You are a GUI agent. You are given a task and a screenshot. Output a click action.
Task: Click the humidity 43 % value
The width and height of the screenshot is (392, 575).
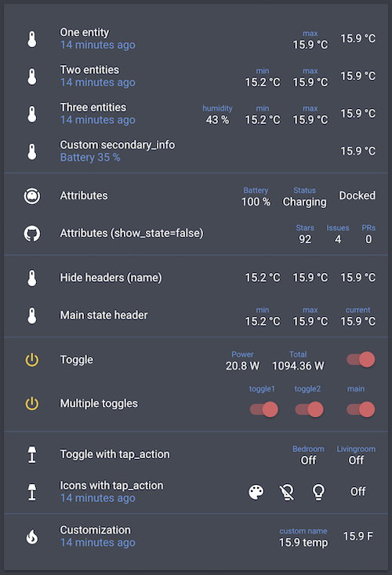tap(218, 120)
